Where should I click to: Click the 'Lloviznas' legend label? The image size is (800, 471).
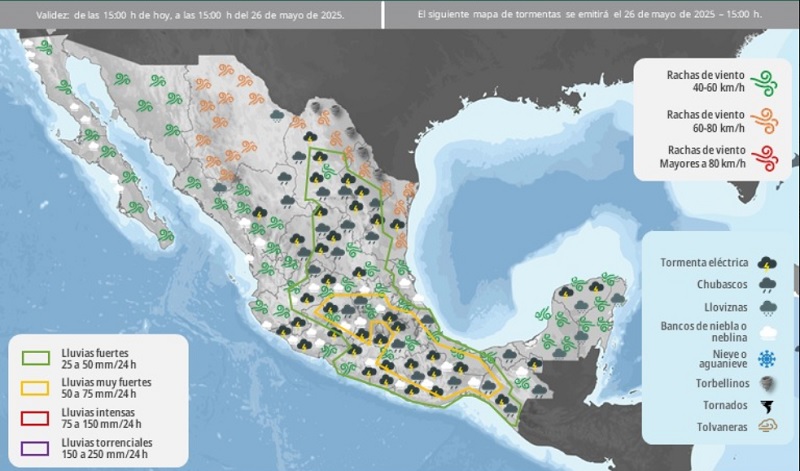tap(726, 307)
